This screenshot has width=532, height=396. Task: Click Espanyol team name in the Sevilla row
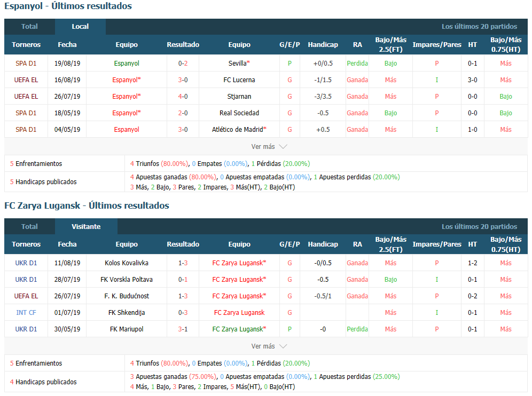coord(127,64)
